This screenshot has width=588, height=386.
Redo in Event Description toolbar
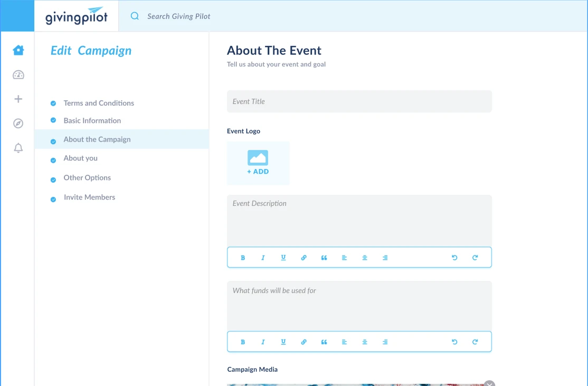click(475, 258)
